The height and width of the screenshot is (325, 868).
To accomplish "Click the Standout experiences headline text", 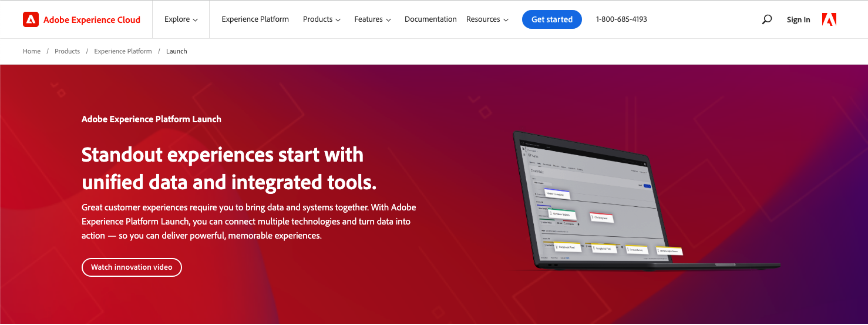I will (x=229, y=168).
